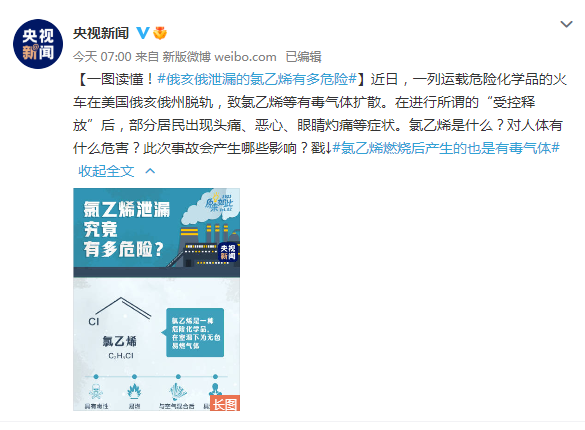The width and height of the screenshot is (585, 430).
Task: View edit history via 已编辑
Action: (303, 57)
